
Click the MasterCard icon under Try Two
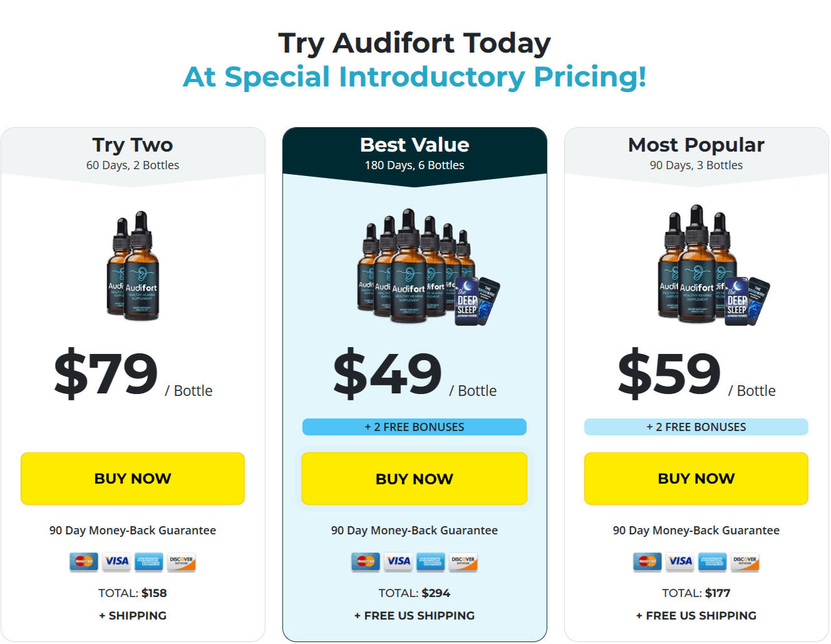tap(84, 562)
